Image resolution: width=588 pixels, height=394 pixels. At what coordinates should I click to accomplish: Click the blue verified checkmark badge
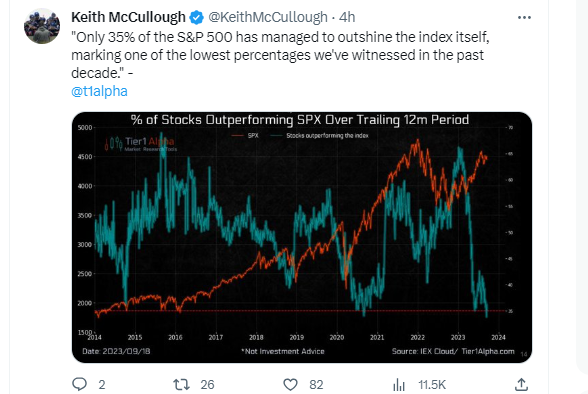pos(196,17)
